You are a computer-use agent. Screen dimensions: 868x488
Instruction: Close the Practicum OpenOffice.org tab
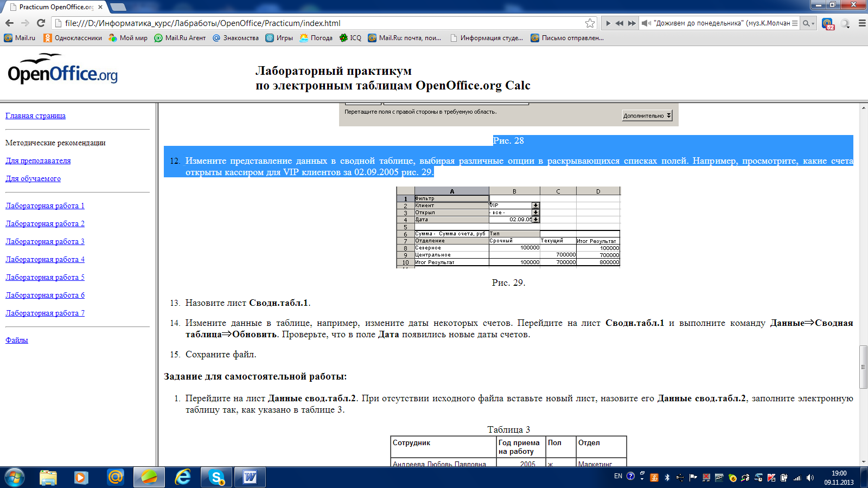coord(100,7)
